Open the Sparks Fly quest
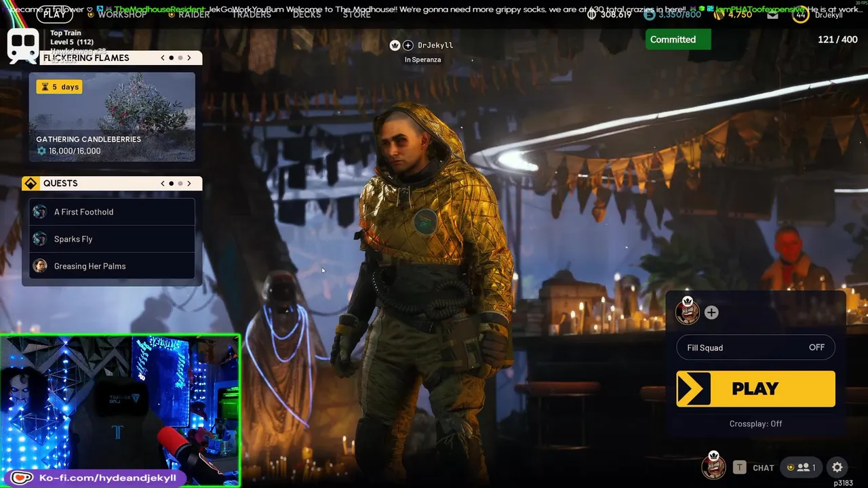 tap(112, 239)
